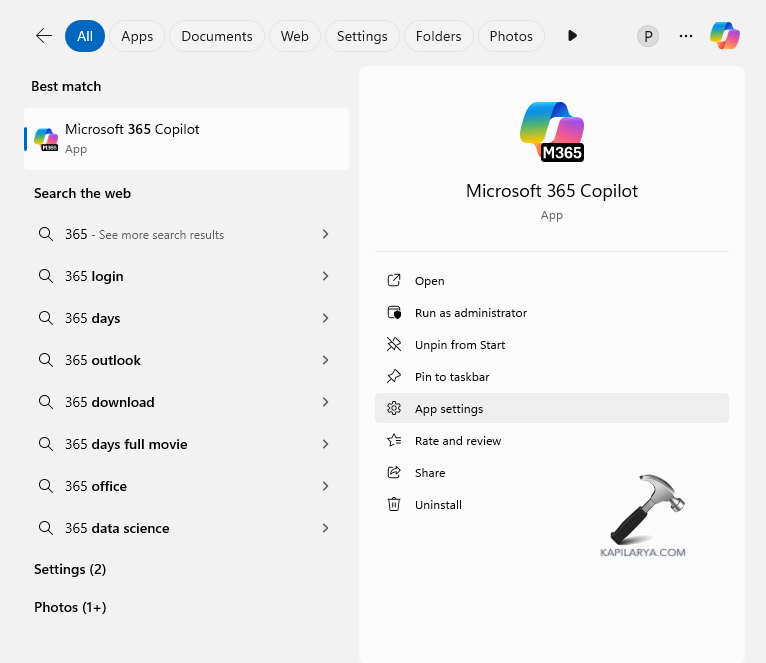Viewport: 766px width, 663px height.
Task: Switch to the Documents filter tab
Action: point(217,36)
